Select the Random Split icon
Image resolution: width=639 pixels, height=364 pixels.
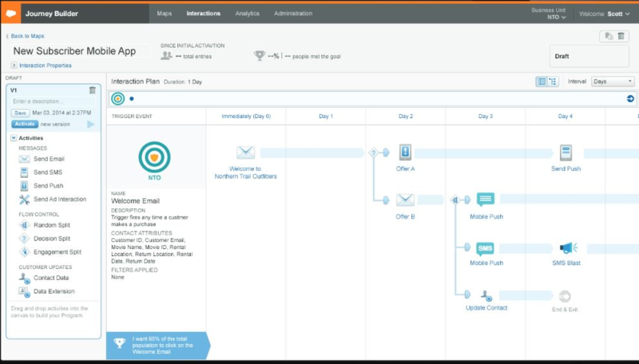point(25,225)
